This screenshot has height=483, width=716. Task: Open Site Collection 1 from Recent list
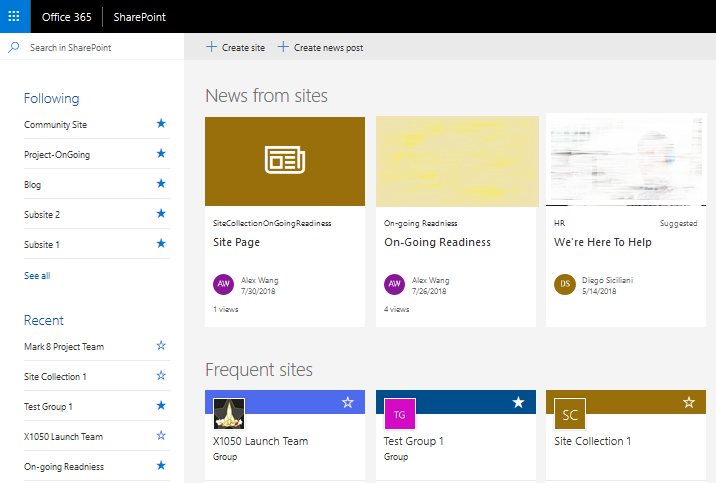tap(55, 377)
